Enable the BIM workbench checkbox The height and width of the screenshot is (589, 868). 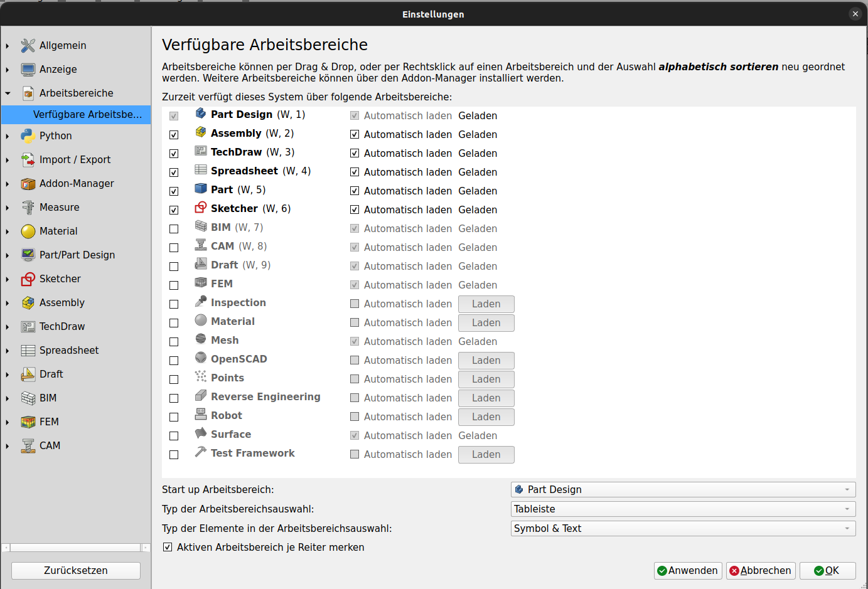(x=174, y=229)
